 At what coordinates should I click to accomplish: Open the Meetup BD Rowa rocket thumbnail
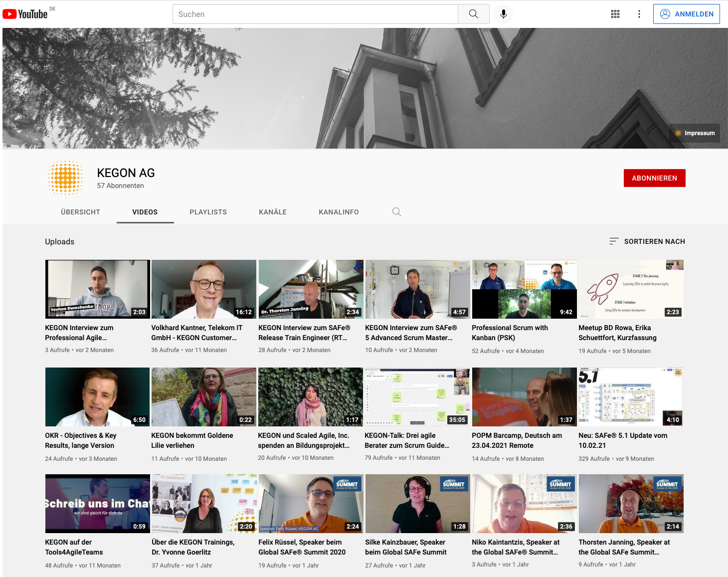pos(631,289)
